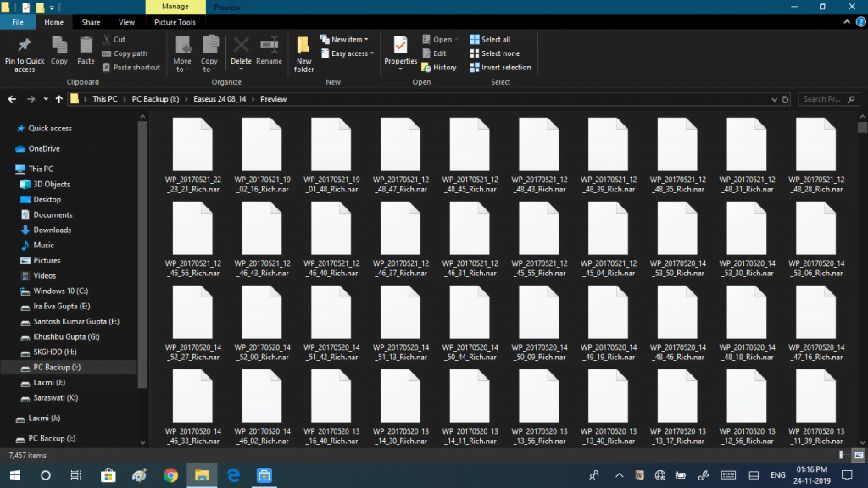Image resolution: width=868 pixels, height=488 pixels.
Task: Click 'This PC' in the address bar
Action: pos(104,99)
